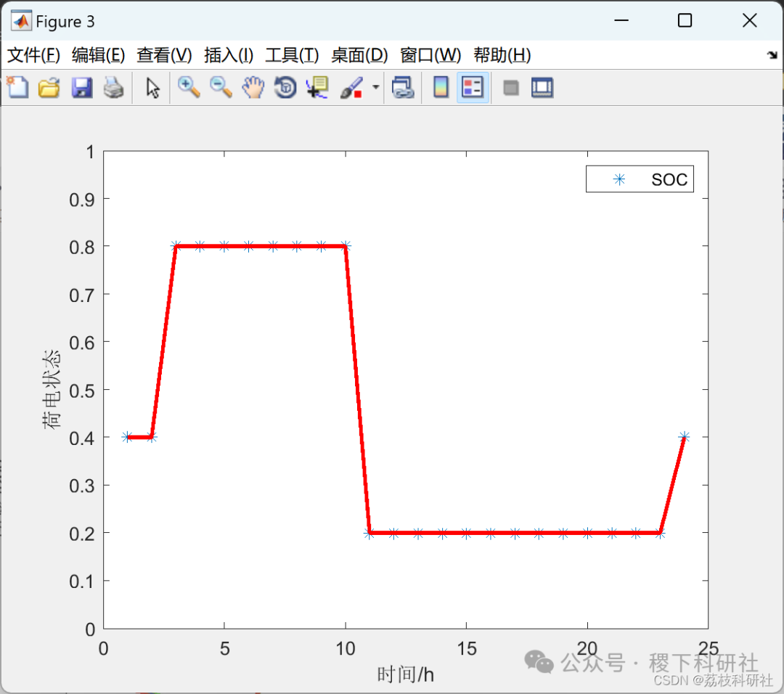Select the Data Cursor tool
784x694 pixels.
coord(317,88)
